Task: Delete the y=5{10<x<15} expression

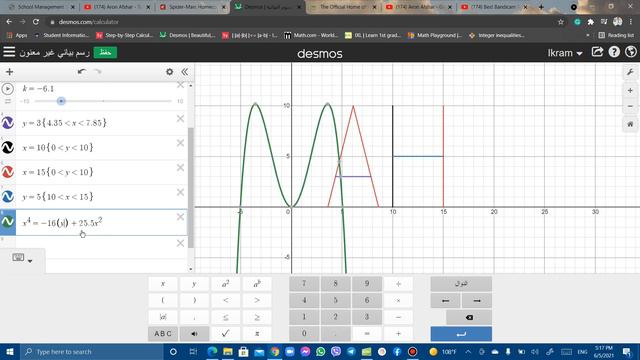Action: pos(180,192)
